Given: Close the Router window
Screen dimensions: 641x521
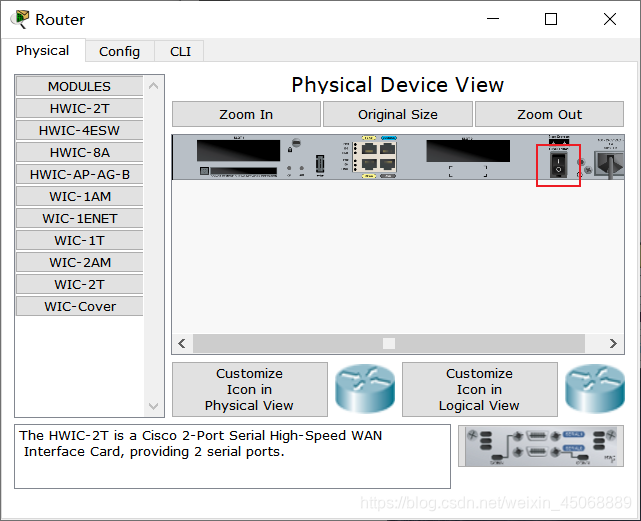Looking at the screenshot, I should [x=610, y=19].
